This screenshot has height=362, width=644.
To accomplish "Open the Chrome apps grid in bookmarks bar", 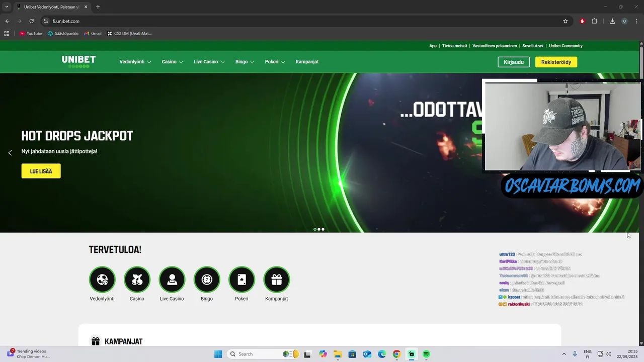I will click(x=7, y=34).
